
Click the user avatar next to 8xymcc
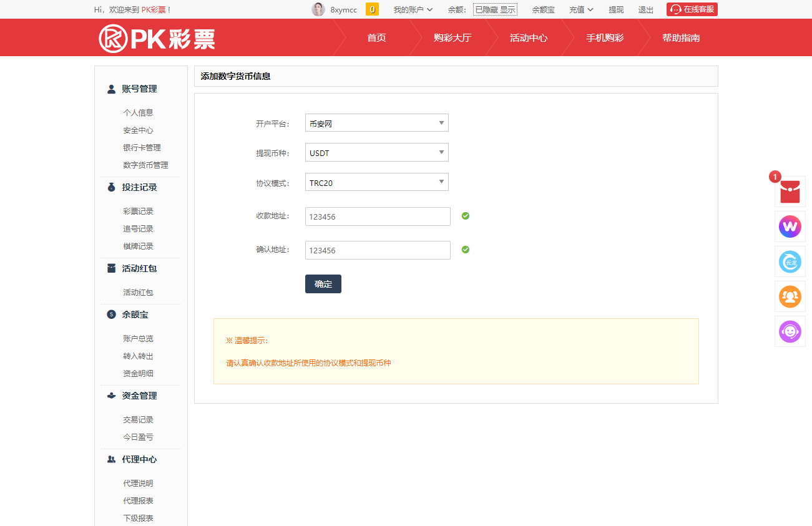point(318,9)
